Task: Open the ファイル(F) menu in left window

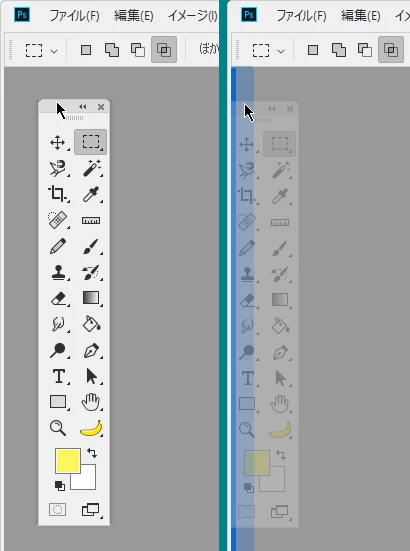Action: [74, 16]
